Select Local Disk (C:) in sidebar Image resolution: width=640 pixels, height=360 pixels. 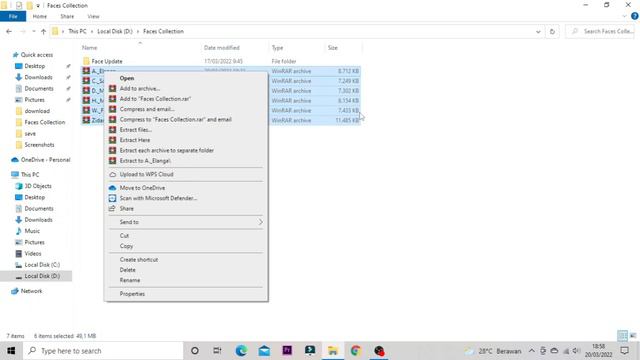tap(42, 265)
